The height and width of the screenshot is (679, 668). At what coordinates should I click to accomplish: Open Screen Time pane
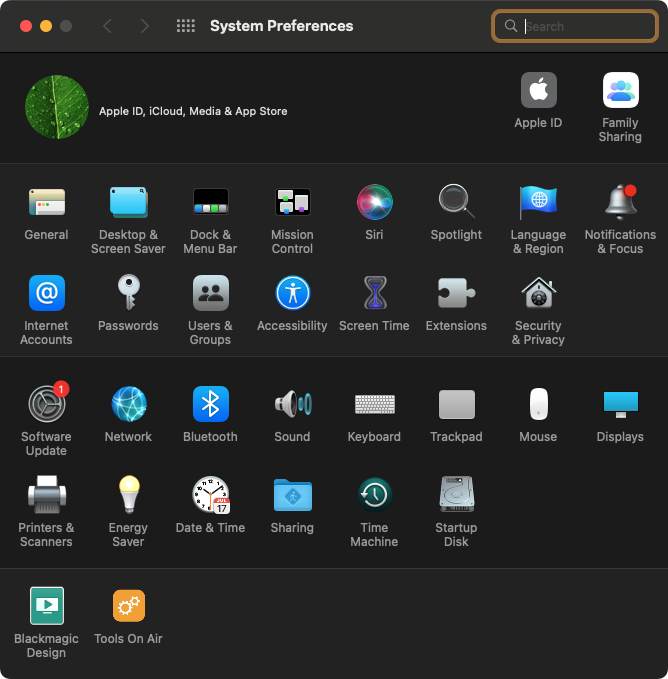[x=375, y=293]
